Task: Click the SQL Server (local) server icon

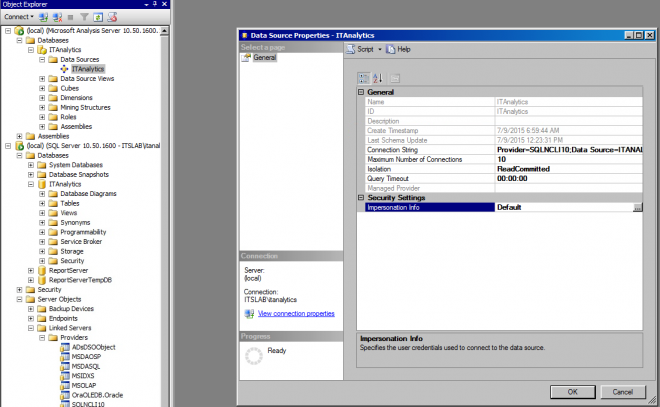Action: tap(19, 146)
